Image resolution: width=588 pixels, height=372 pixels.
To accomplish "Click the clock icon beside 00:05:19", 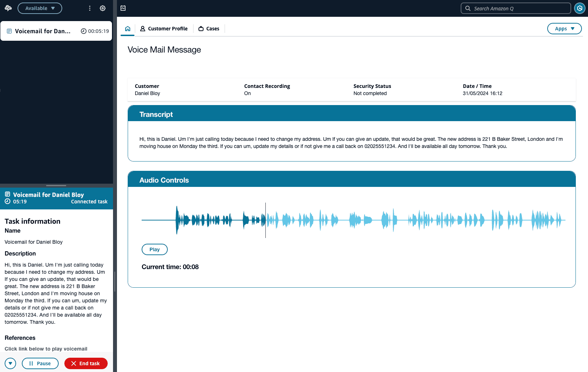I will [x=83, y=31].
